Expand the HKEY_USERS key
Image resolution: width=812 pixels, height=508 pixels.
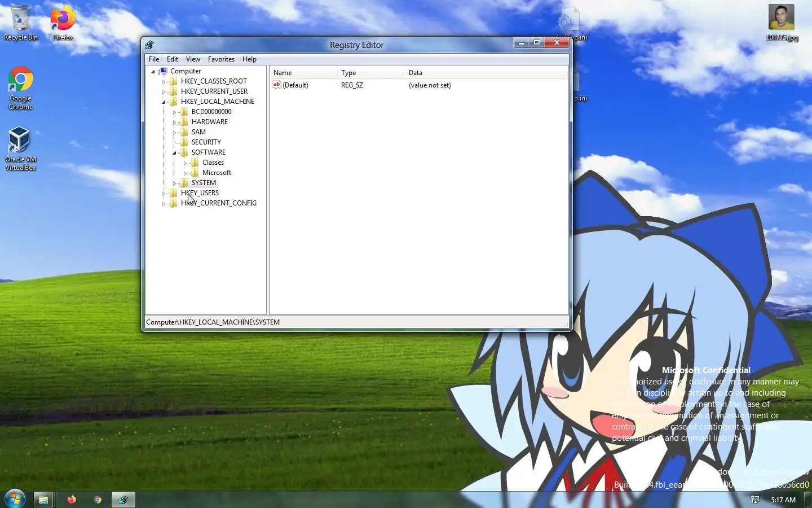coord(164,194)
